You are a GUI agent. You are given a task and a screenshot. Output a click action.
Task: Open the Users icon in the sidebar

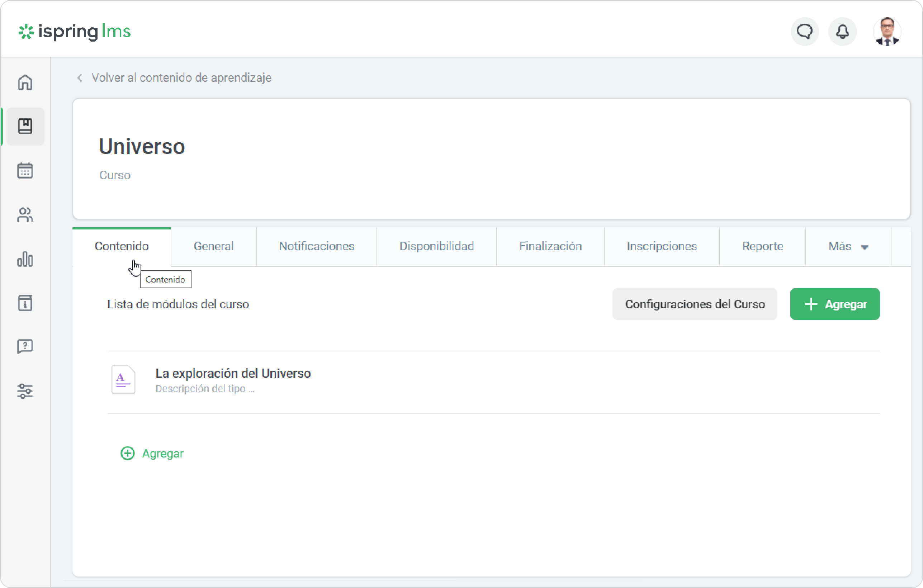[x=25, y=215]
